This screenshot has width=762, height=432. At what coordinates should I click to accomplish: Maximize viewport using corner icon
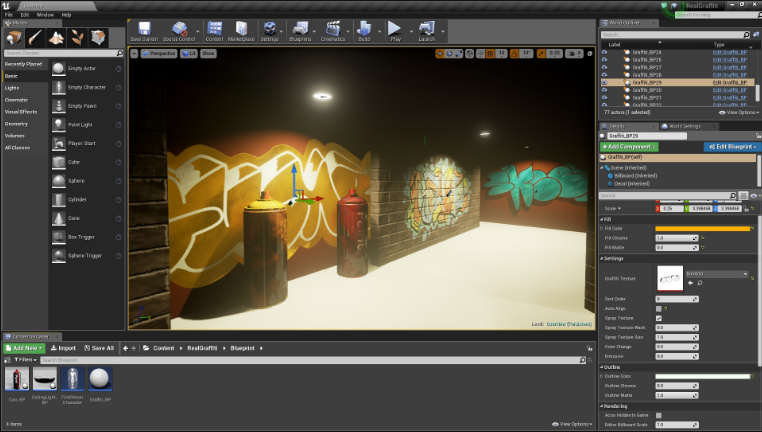pyautogui.click(x=590, y=53)
